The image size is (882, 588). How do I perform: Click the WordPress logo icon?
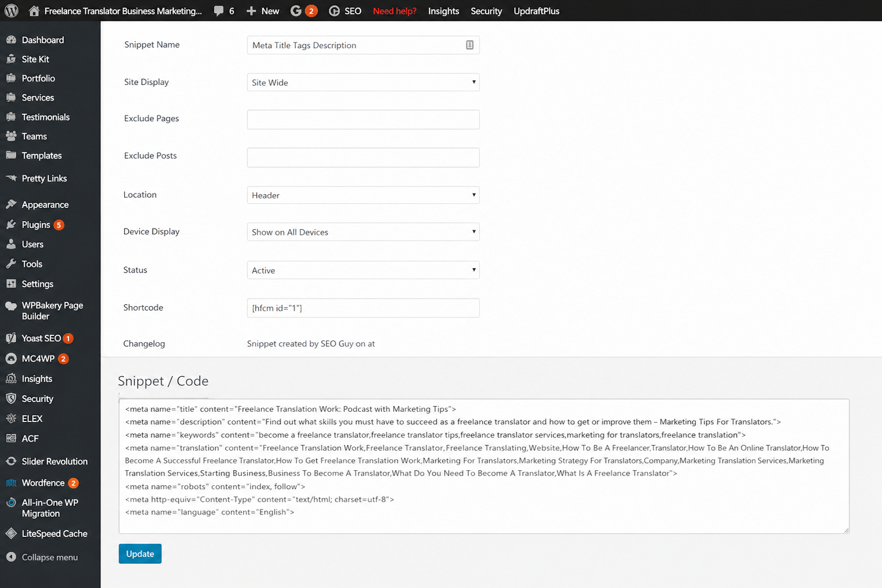pos(11,10)
